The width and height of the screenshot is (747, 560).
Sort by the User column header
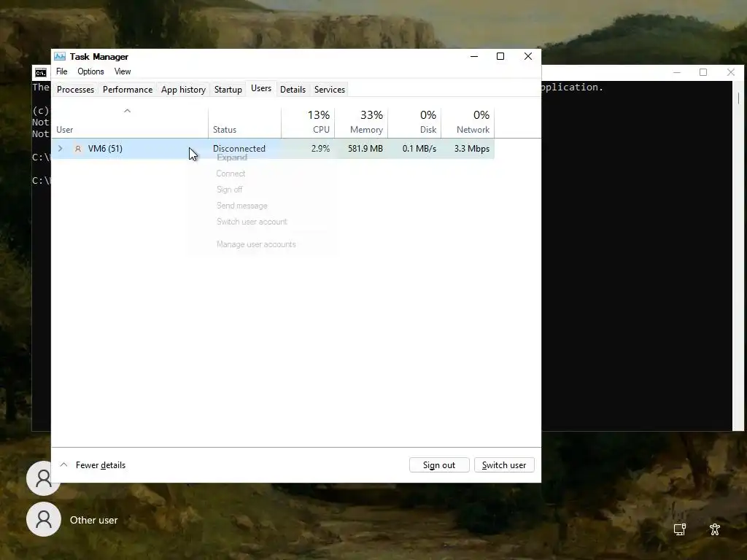coord(130,122)
